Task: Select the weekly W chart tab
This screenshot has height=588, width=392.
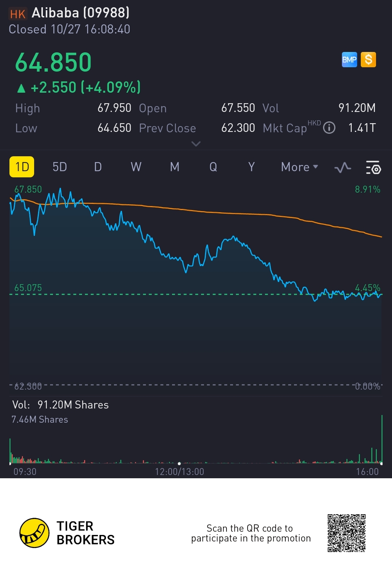Action: tap(136, 167)
